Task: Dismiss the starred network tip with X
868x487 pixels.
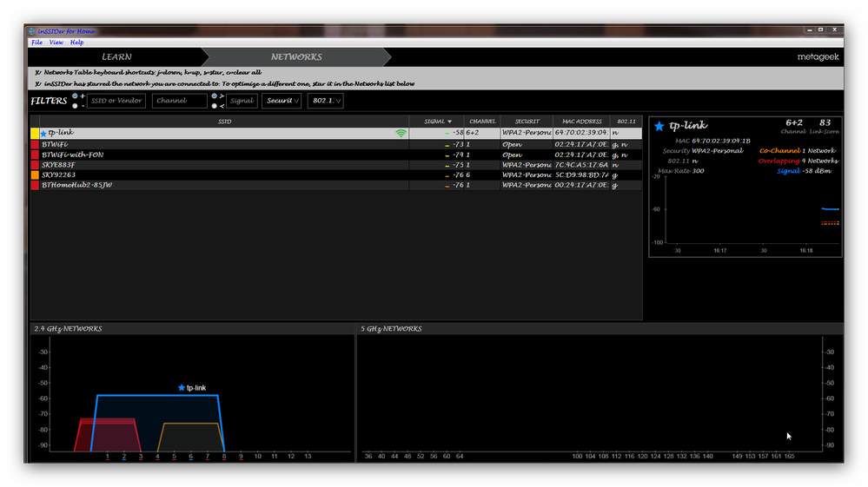Action: point(37,84)
